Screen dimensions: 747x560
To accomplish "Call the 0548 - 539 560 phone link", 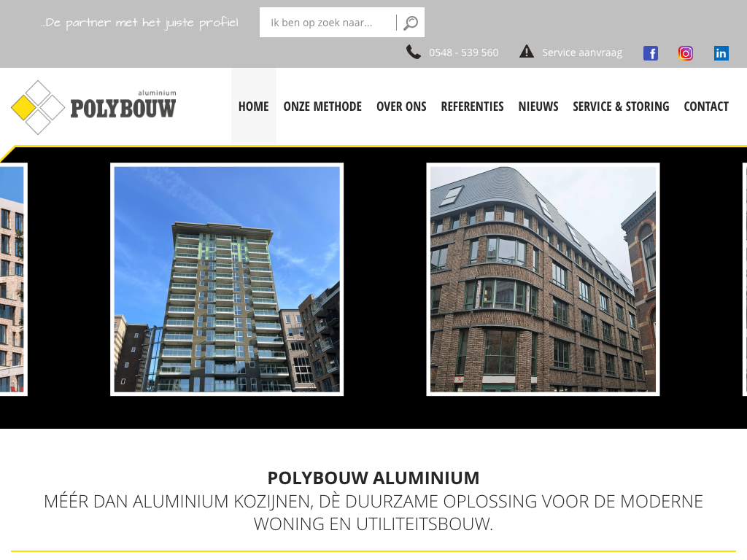I will click(463, 52).
